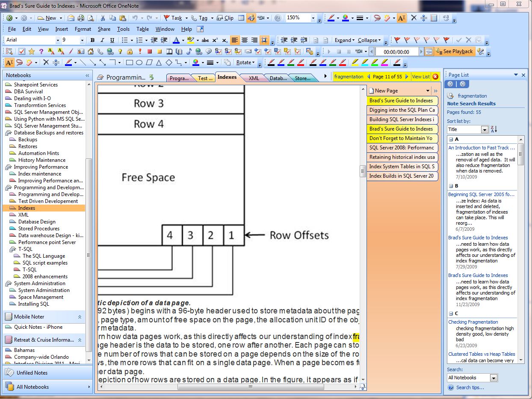The image size is (532, 399).
Task: Apply the Music note tag
Action: pyautogui.click(x=189, y=51)
